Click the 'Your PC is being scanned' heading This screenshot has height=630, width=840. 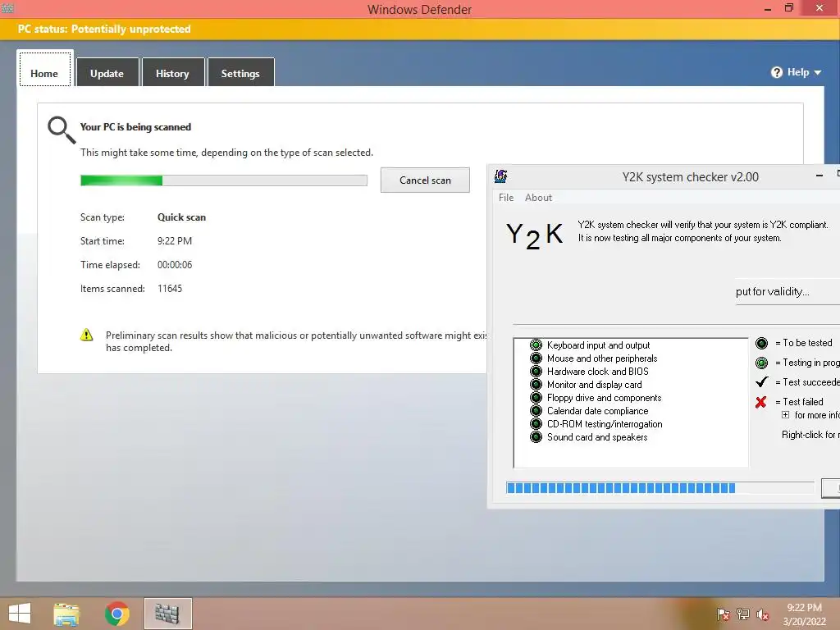pyautogui.click(x=135, y=127)
